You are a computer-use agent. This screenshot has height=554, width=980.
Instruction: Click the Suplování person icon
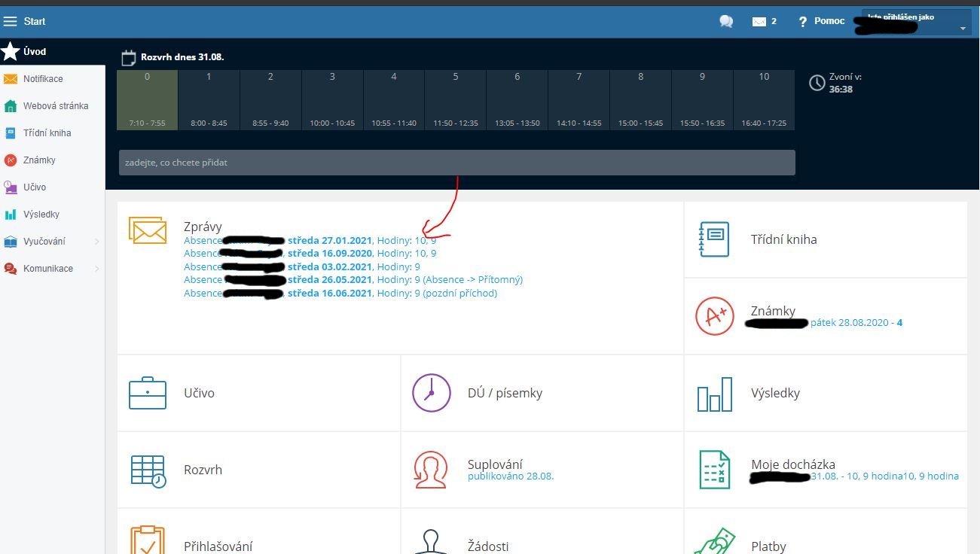coord(431,470)
